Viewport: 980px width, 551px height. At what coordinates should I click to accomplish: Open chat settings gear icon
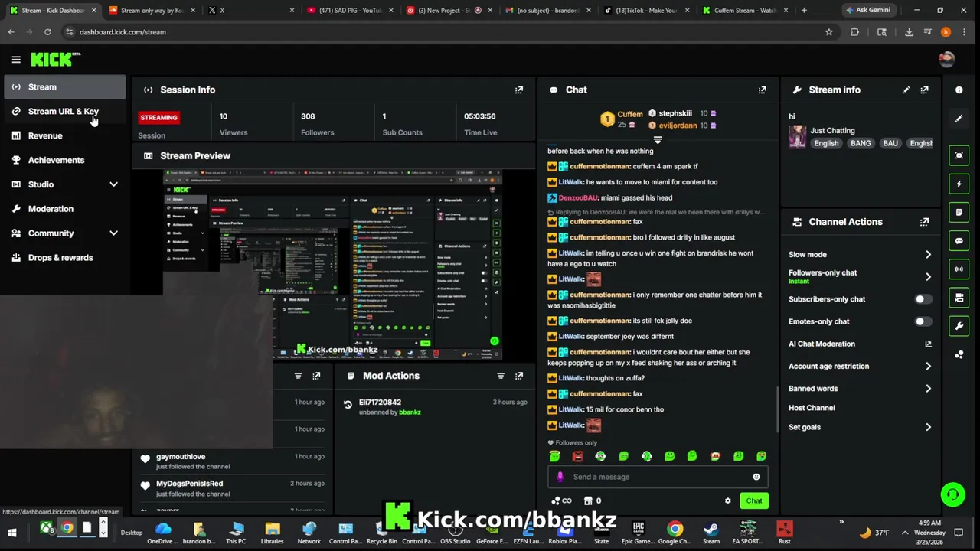[728, 500]
